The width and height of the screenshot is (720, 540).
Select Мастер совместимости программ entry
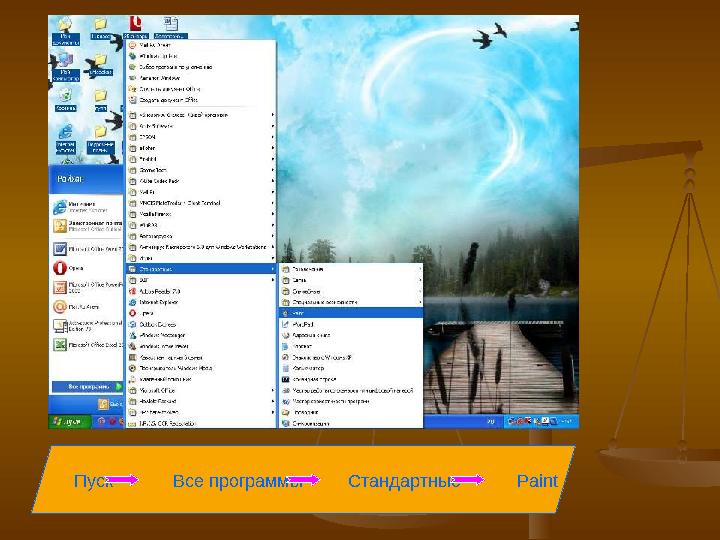(350, 401)
